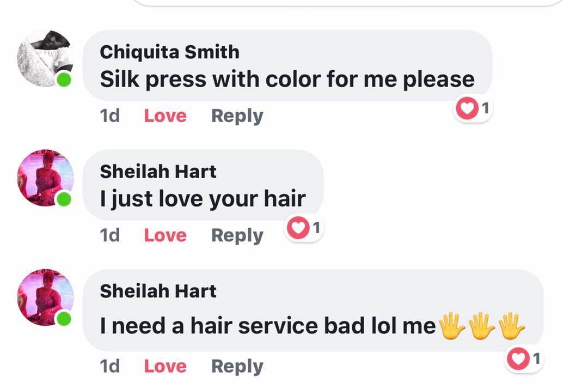
Task: Reply to Chiquita Smith's comment
Action: (237, 116)
